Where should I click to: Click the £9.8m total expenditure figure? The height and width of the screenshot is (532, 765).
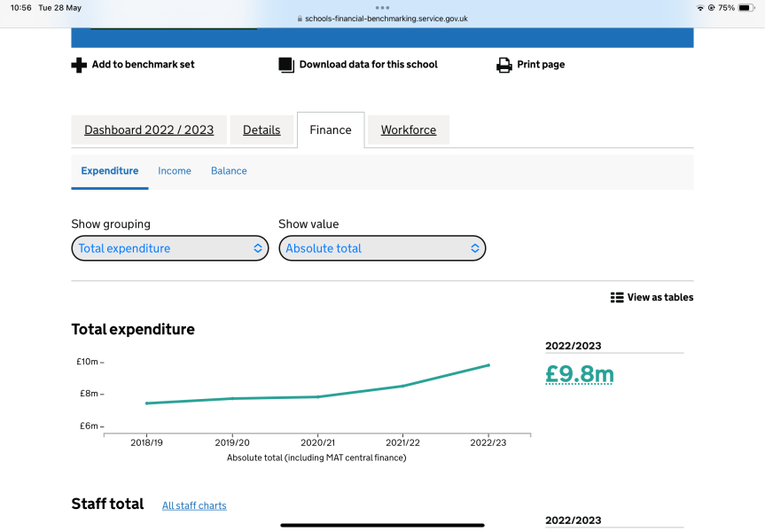pyautogui.click(x=579, y=375)
